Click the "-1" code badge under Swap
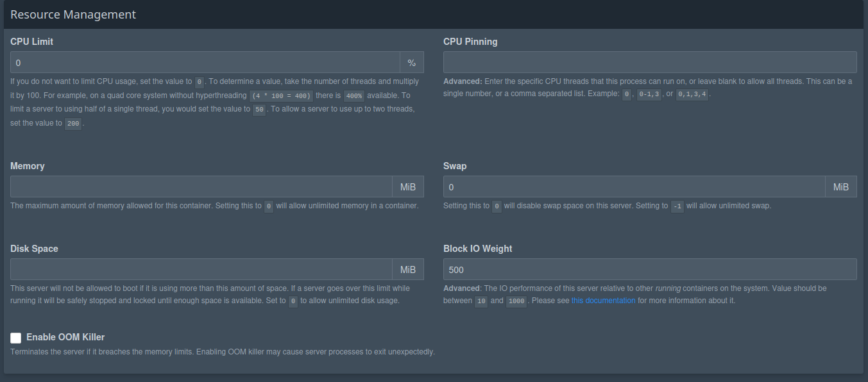The height and width of the screenshot is (382, 868). pyautogui.click(x=677, y=206)
